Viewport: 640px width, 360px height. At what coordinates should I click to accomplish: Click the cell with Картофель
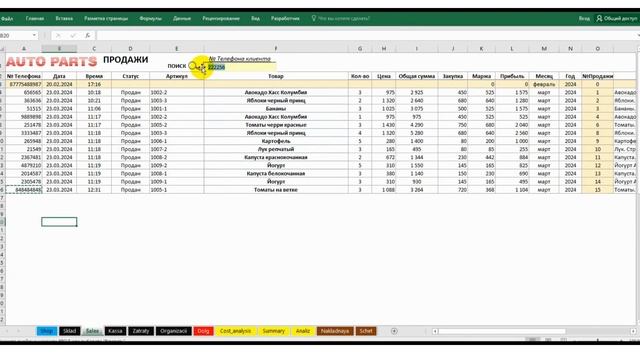pyautogui.click(x=276, y=141)
